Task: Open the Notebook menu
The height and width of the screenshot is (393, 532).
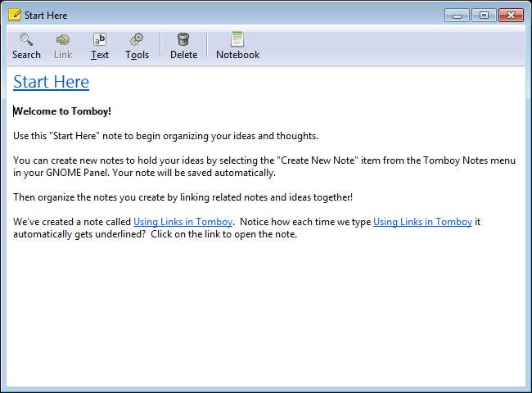Action: 237,47
